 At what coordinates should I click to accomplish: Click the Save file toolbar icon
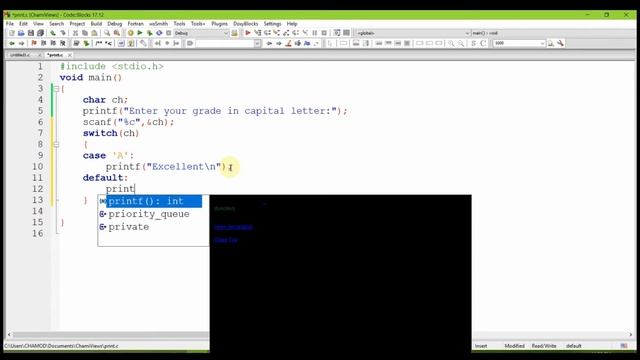click(31, 33)
